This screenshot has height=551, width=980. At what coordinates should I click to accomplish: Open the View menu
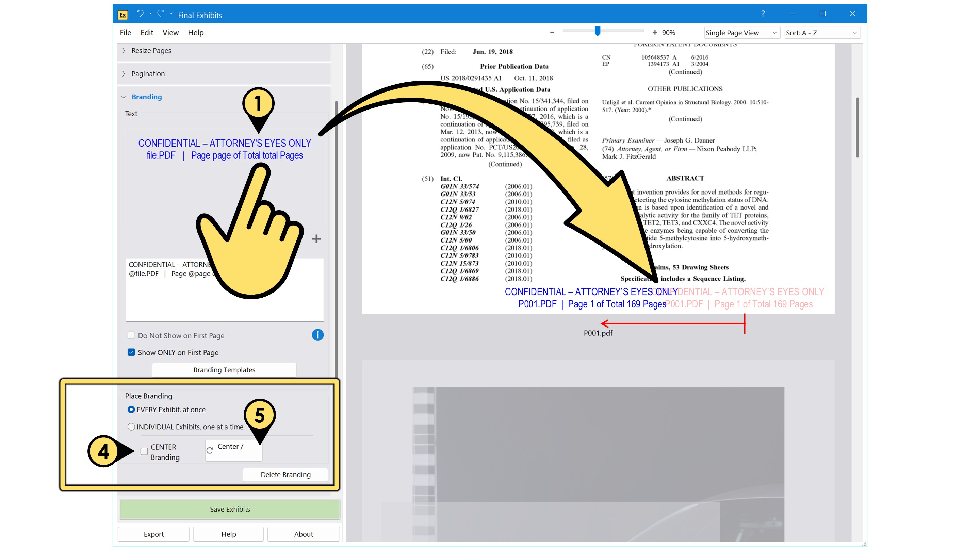[170, 33]
